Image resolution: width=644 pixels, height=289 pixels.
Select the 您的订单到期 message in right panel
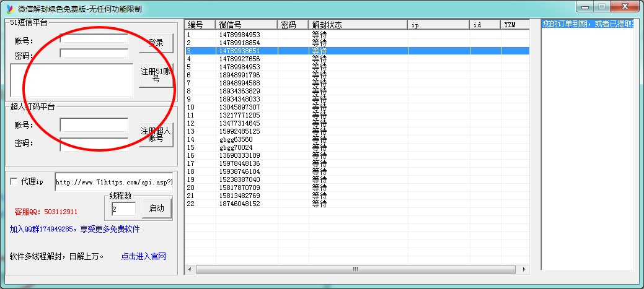(588, 24)
